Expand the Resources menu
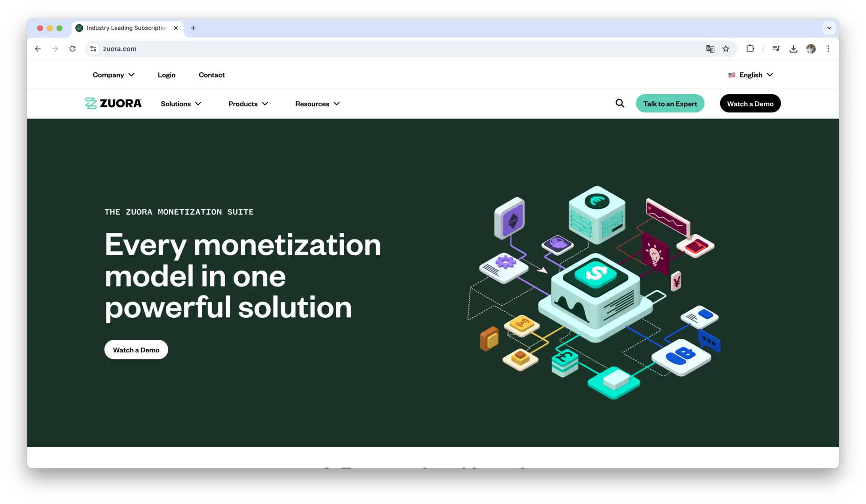This screenshot has width=866, height=504. pos(318,104)
